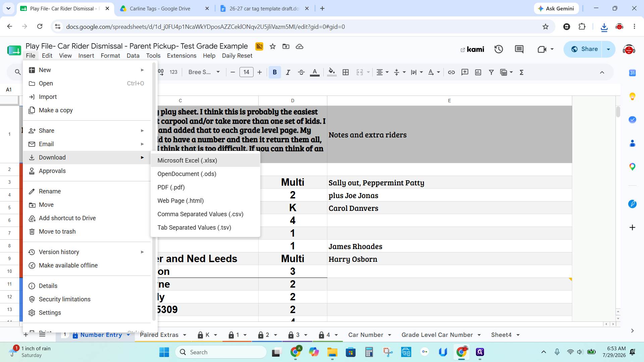Open Settings in File menu
Screen dimensions: 644x362
coord(87,312)
